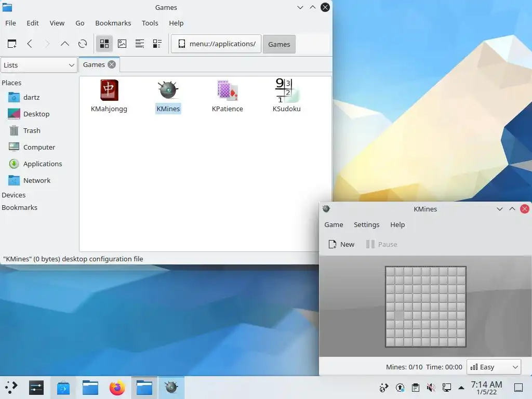Switch to detailed list view mode
This screenshot has height=399, width=532.
[x=157, y=44]
